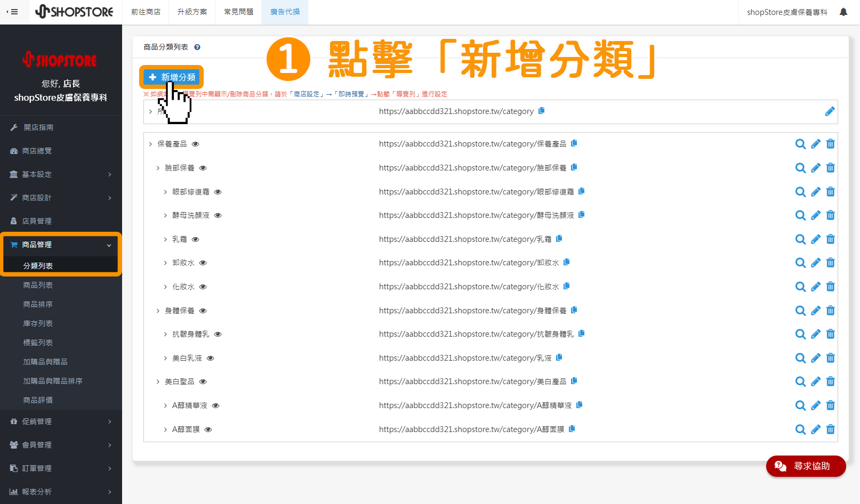
Task: Open 商品評價 in the sidebar
Action: 38,400
